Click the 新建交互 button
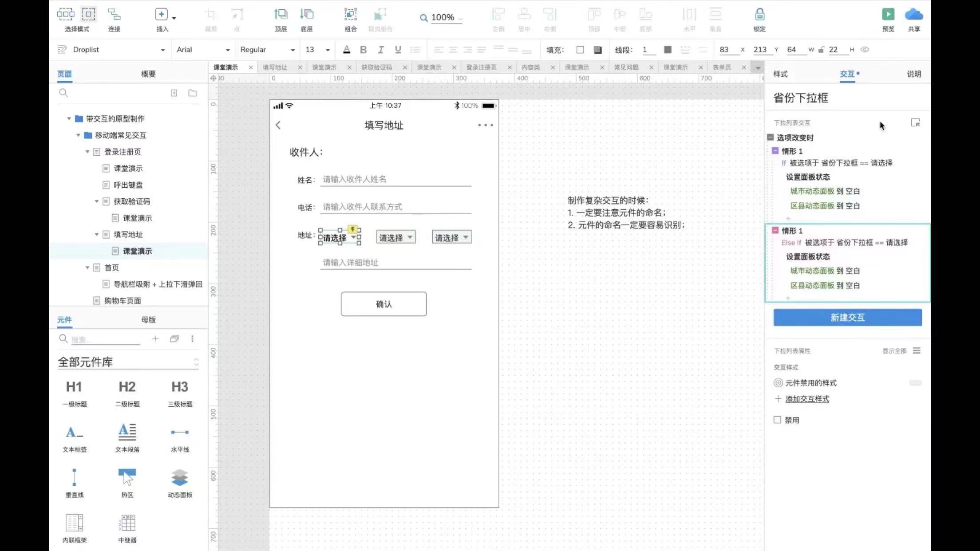 847,318
